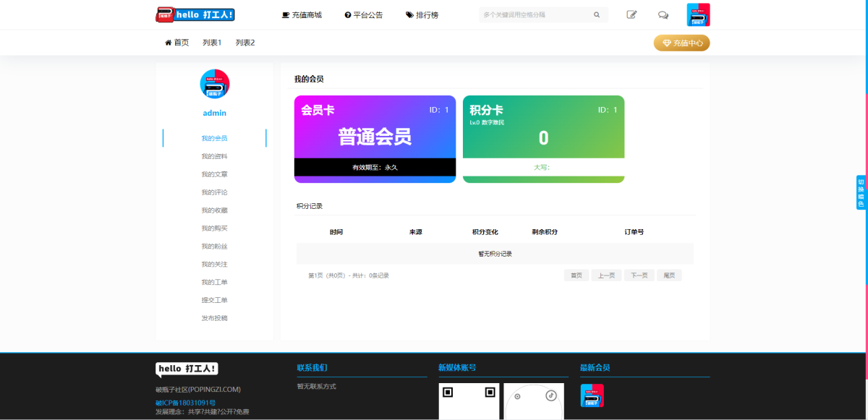
Task: Open the chat messages icon
Action: pos(663,14)
